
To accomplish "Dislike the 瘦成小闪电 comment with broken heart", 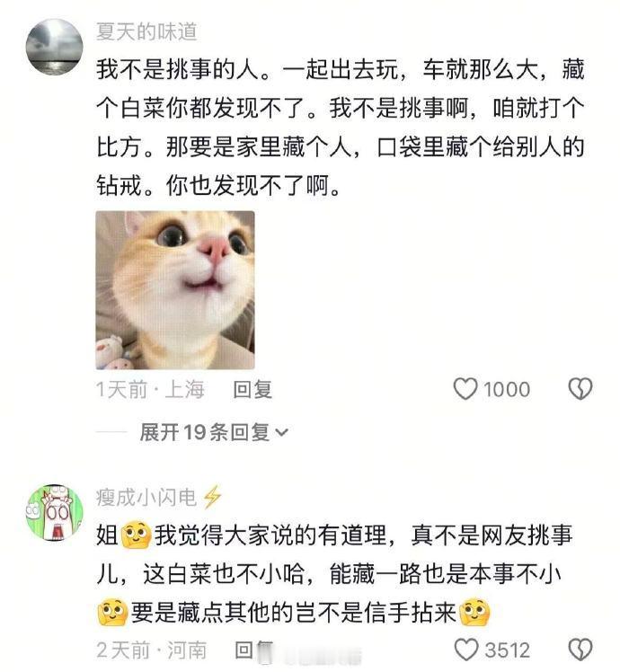I will pyautogui.click(x=580, y=650).
